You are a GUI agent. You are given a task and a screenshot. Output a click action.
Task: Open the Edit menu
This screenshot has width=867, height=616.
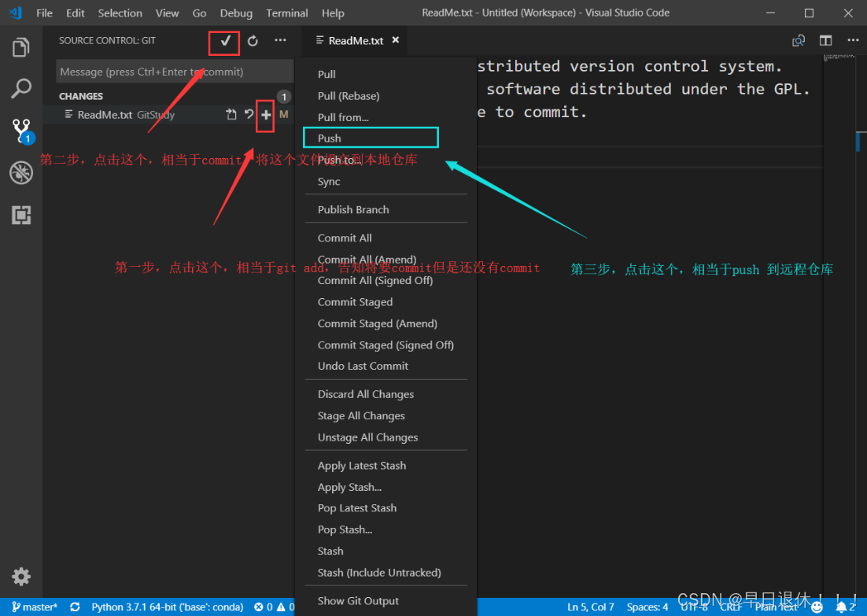coord(76,13)
